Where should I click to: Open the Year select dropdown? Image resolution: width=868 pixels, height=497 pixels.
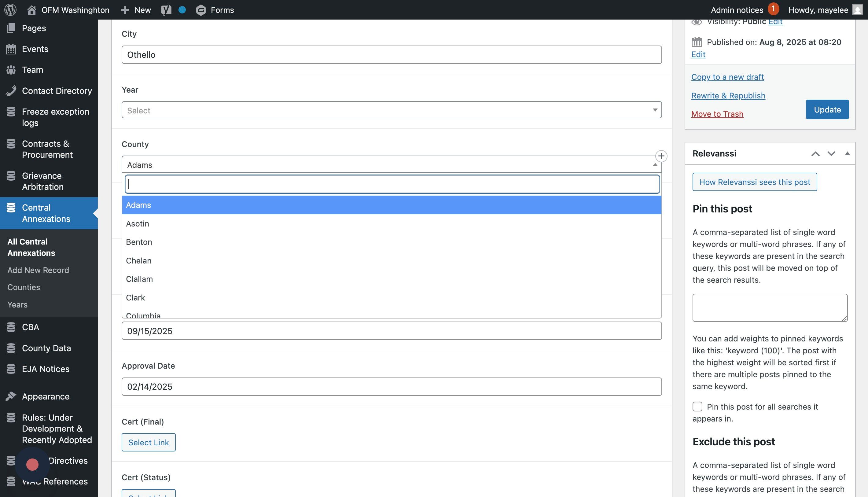point(391,110)
